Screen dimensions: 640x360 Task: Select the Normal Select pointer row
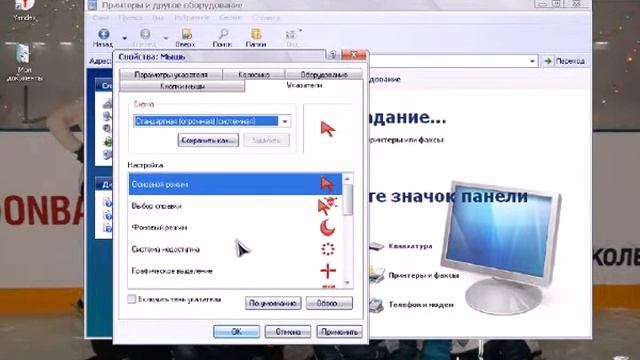click(x=236, y=184)
